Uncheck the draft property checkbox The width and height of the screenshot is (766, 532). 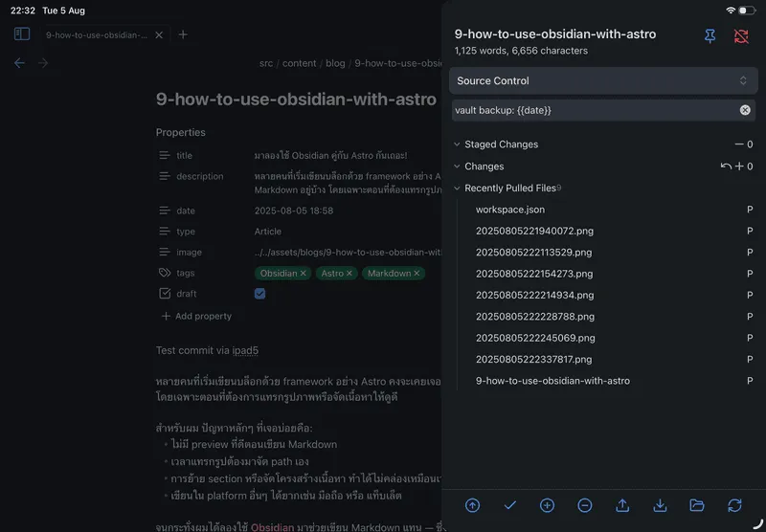point(259,294)
